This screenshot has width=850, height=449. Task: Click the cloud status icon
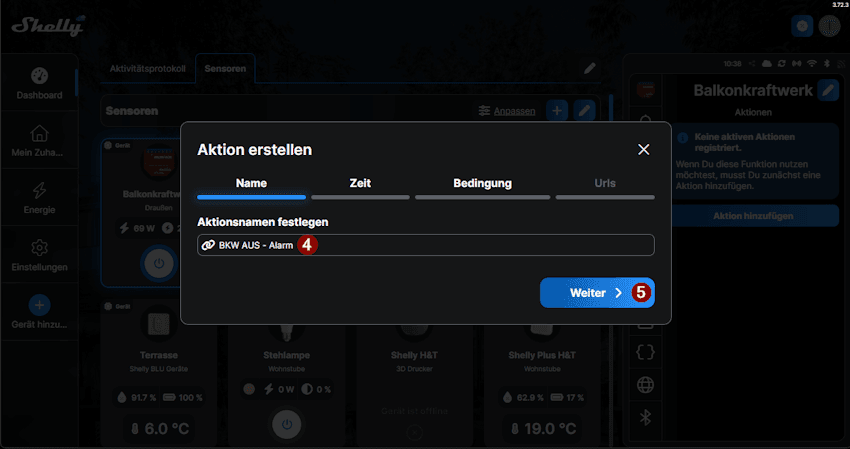click(767, 63)
